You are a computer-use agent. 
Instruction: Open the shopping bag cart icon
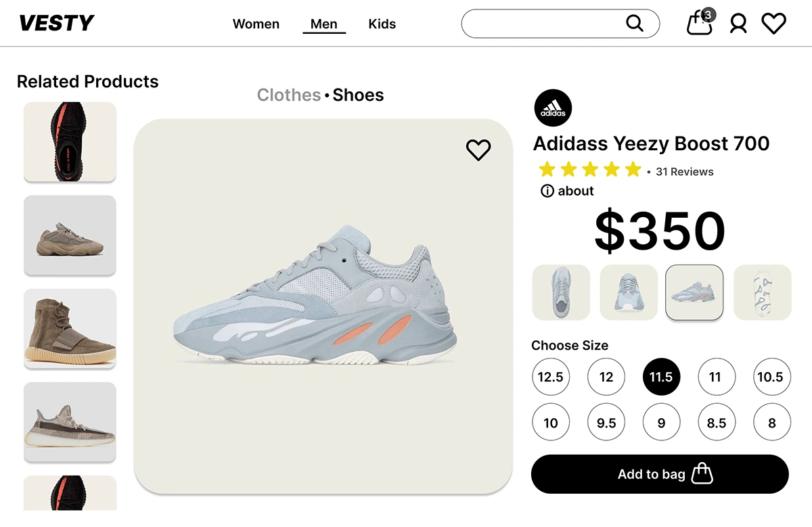click(699, 24)
